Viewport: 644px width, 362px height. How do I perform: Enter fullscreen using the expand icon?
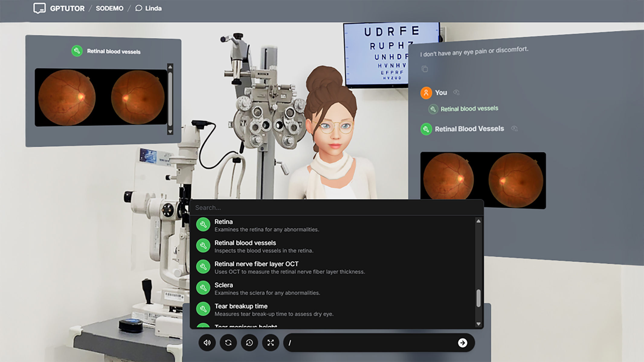(x=271, y=343)
